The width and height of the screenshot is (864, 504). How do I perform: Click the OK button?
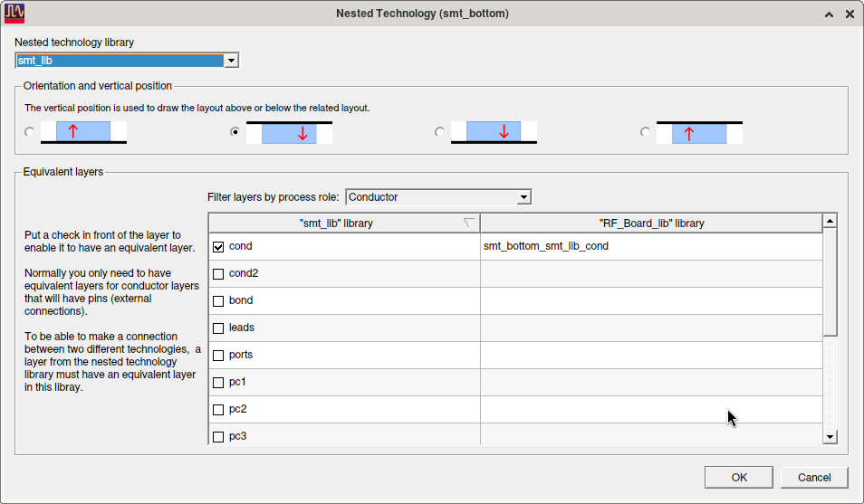click(x=739, y=478)
